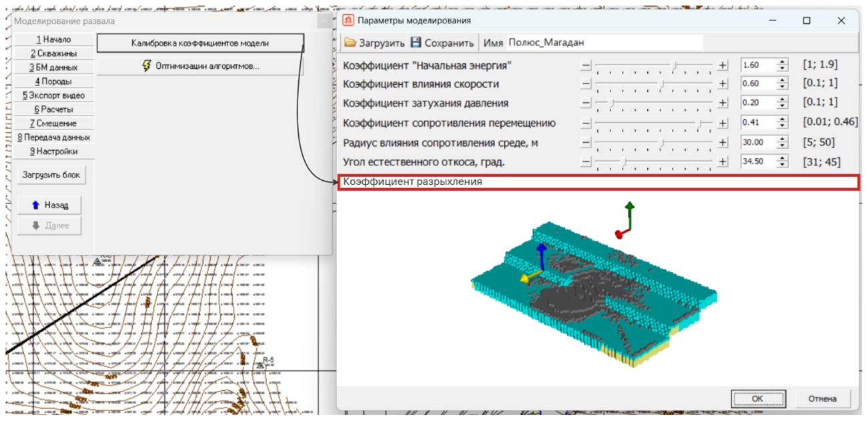Viewport: 868px width, 421px height.
Task: Confirm with the OK button
Action: tap(758, 399)
